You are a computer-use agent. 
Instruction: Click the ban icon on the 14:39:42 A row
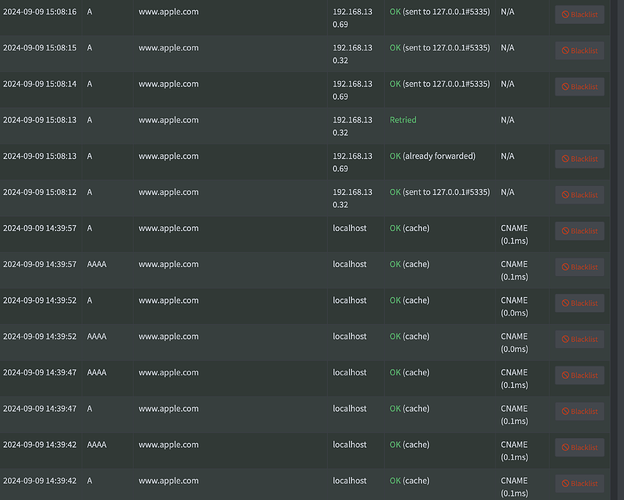tap(565, 483)
